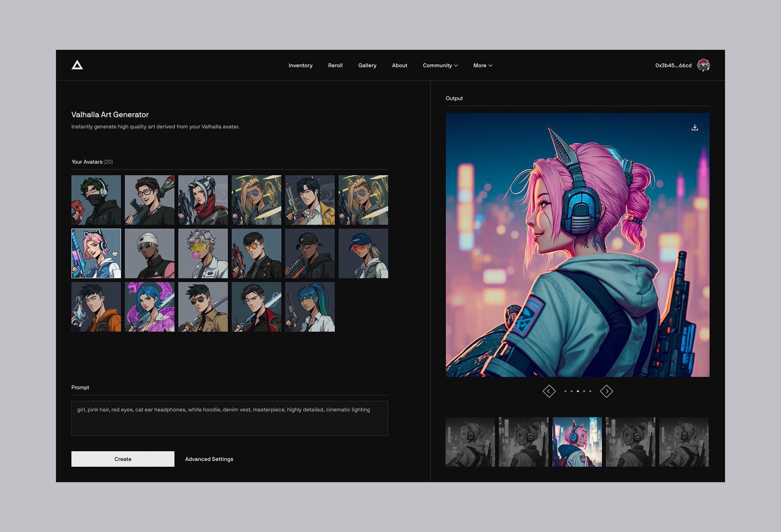Select the black cap avatar holding keyboard
781x532 pixels.
(310, 253)
